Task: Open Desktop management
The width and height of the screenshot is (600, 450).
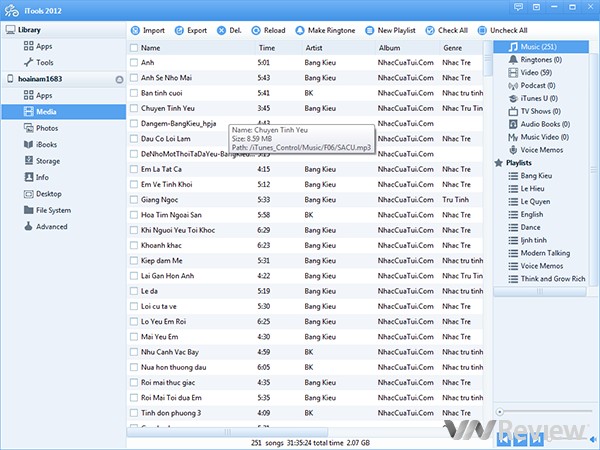Action: point(42,194)
